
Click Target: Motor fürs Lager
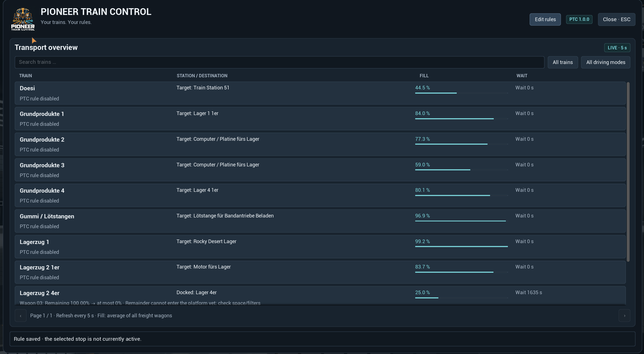pos(204,267)
